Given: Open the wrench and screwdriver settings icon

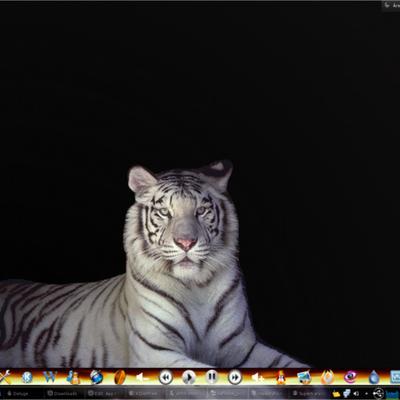Looking at the screenshot, I should click(4, 377).
